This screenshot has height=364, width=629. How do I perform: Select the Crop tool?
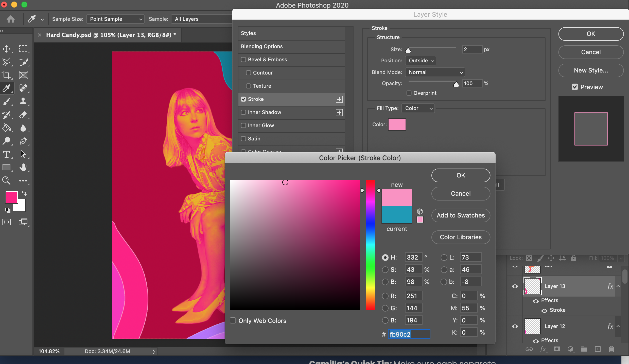[6, 75]
